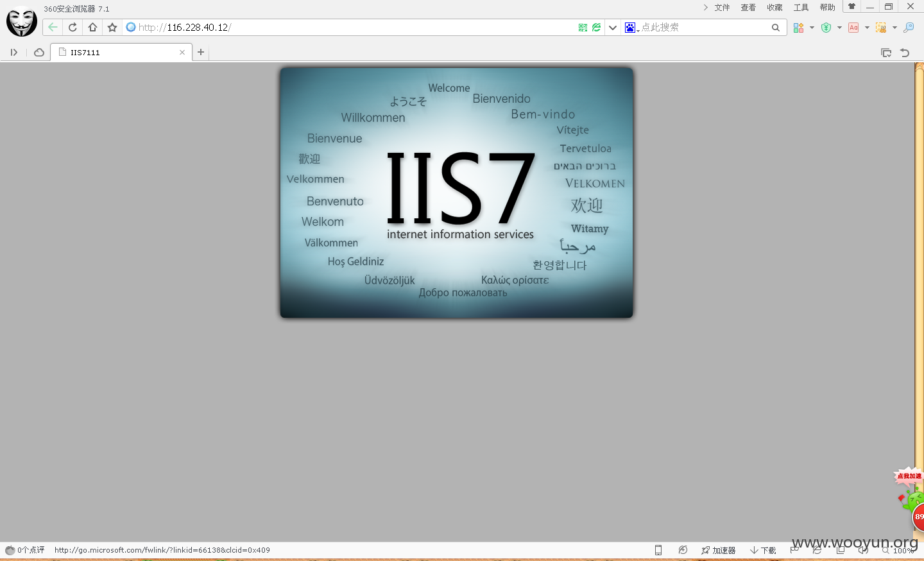Viewport: 924px width, 561px height.
Task: Expand dropdown beside the screenshot icon
Action: click(894, 28)
